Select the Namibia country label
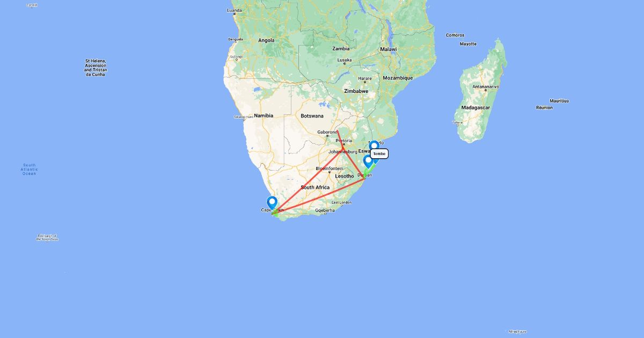 (264, 115)
